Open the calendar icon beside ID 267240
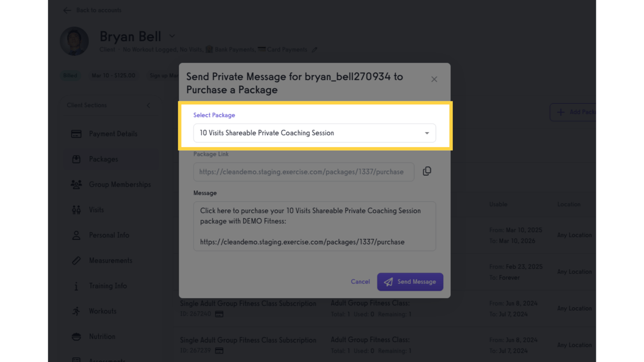This screenshot has width=644, height=362. click(219, 313)
